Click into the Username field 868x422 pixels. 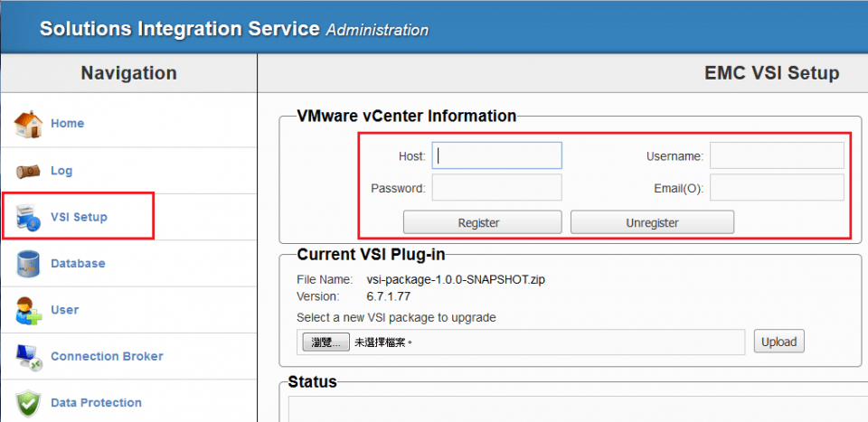coord(777,155)
